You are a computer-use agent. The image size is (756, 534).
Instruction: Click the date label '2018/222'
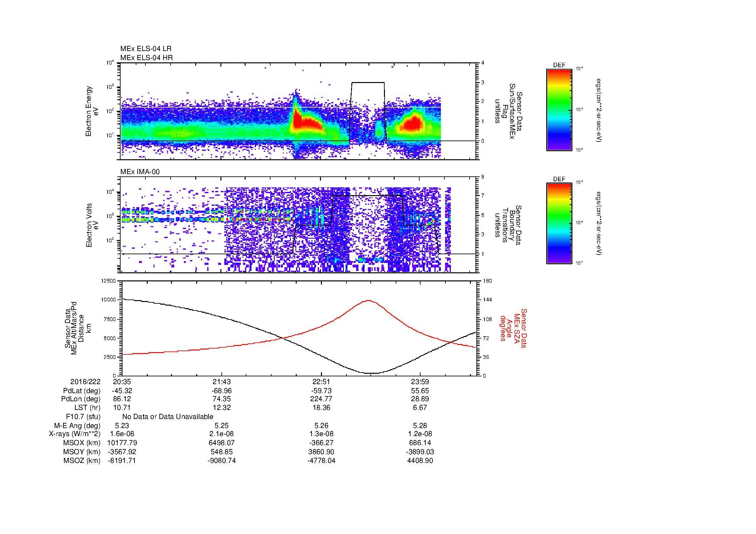pos(85,382)
